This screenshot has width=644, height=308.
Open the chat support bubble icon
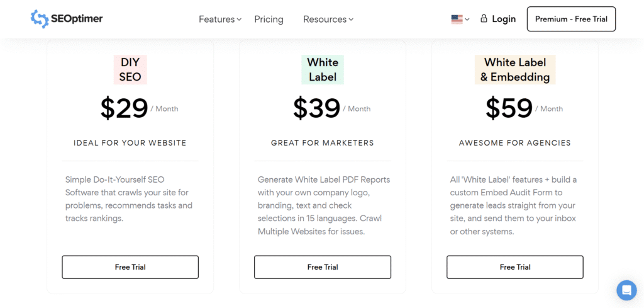tap(626, 290)
